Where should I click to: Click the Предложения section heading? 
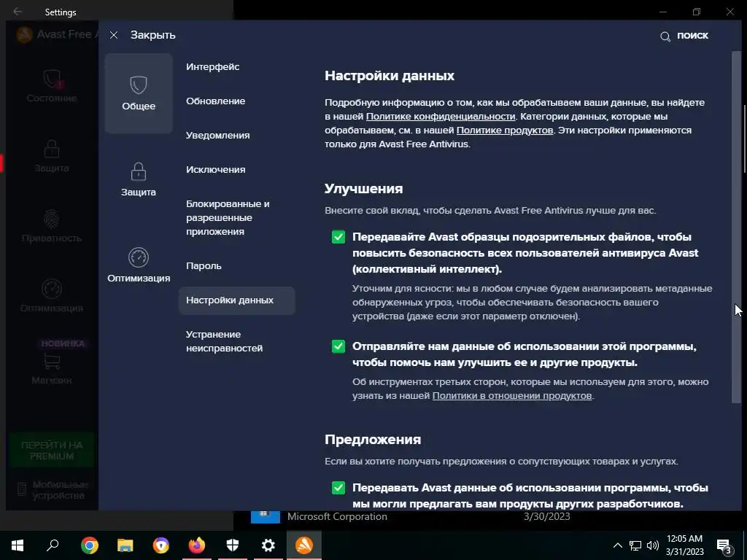(x=373, y=439)
